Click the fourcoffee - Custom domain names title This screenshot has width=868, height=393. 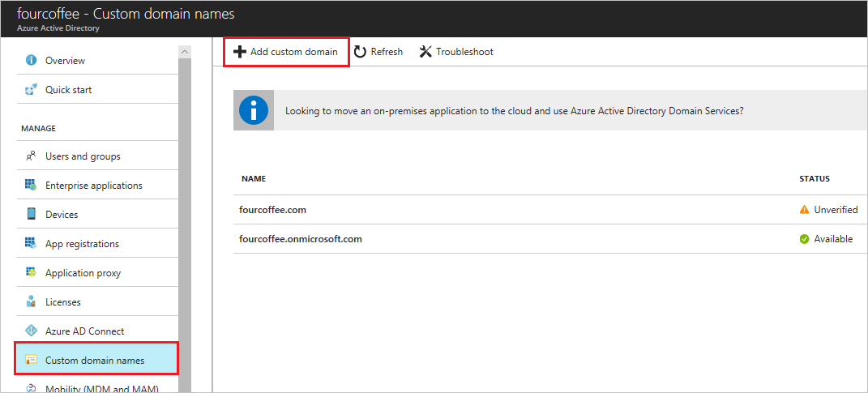click(x=126, y=14)
